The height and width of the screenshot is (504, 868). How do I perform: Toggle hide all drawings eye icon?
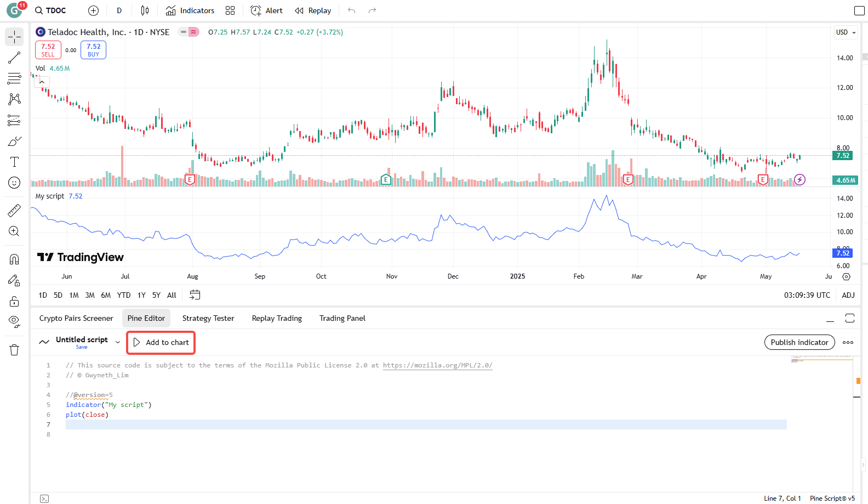[14, 321]
